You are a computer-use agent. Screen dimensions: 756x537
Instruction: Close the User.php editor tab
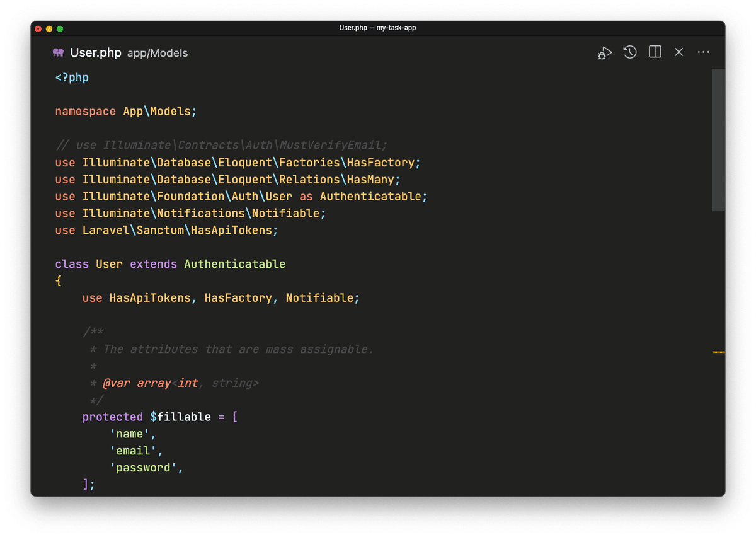click(679, 52)
